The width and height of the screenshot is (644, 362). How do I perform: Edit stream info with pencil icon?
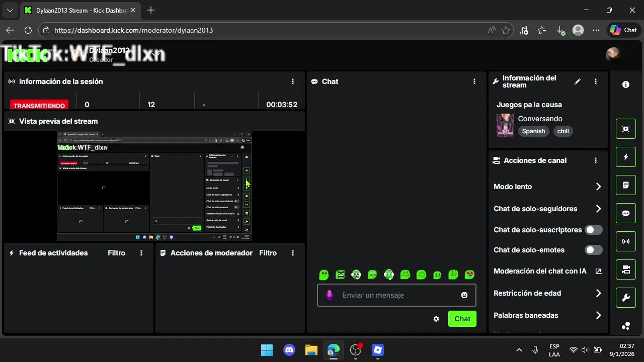[578, 81]
